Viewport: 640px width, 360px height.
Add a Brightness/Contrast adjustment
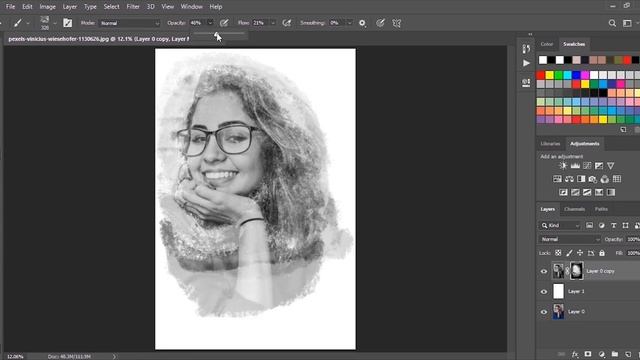pos(563,166)
